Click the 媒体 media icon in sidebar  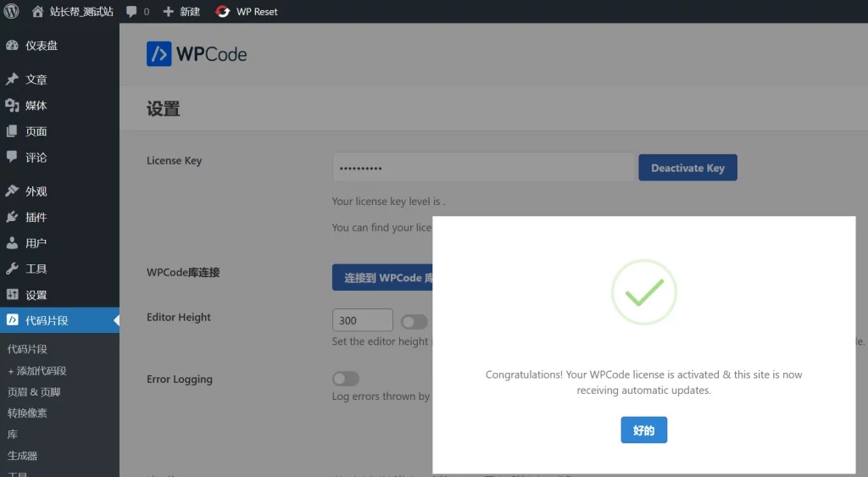(12, 106)
